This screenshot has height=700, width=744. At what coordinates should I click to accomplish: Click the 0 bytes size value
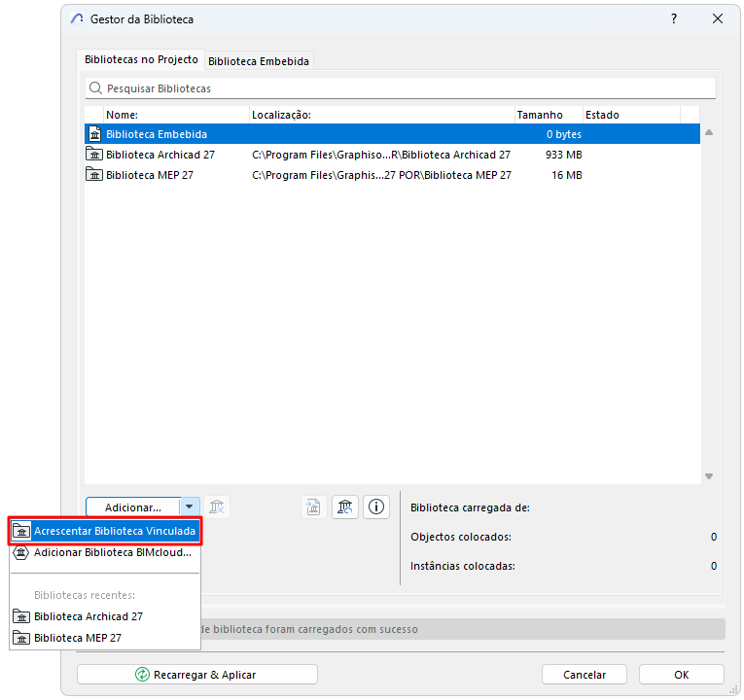[x=564, y=135]
